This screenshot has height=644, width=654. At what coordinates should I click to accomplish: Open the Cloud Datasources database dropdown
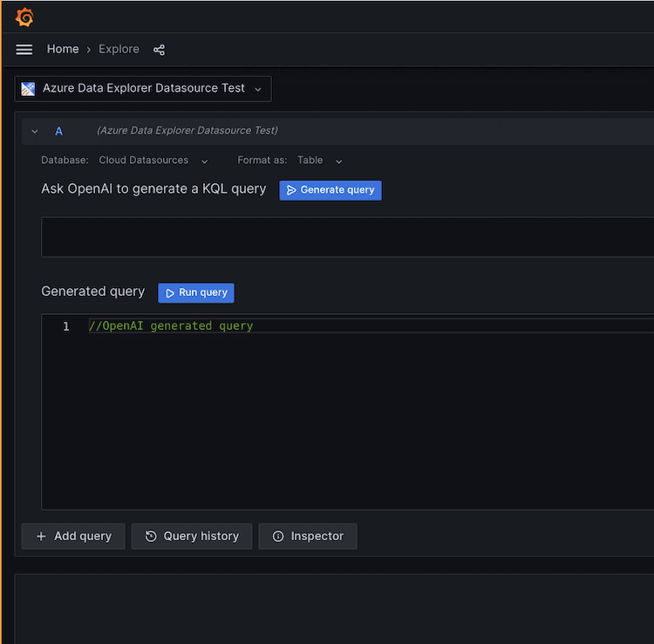[x=154, y=161]
